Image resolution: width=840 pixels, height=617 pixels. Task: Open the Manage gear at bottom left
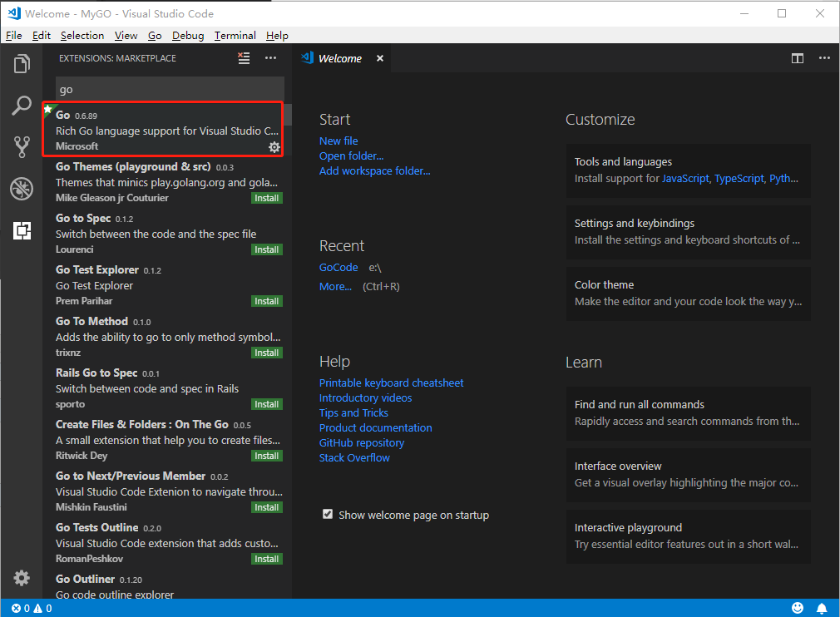(22, 577)
